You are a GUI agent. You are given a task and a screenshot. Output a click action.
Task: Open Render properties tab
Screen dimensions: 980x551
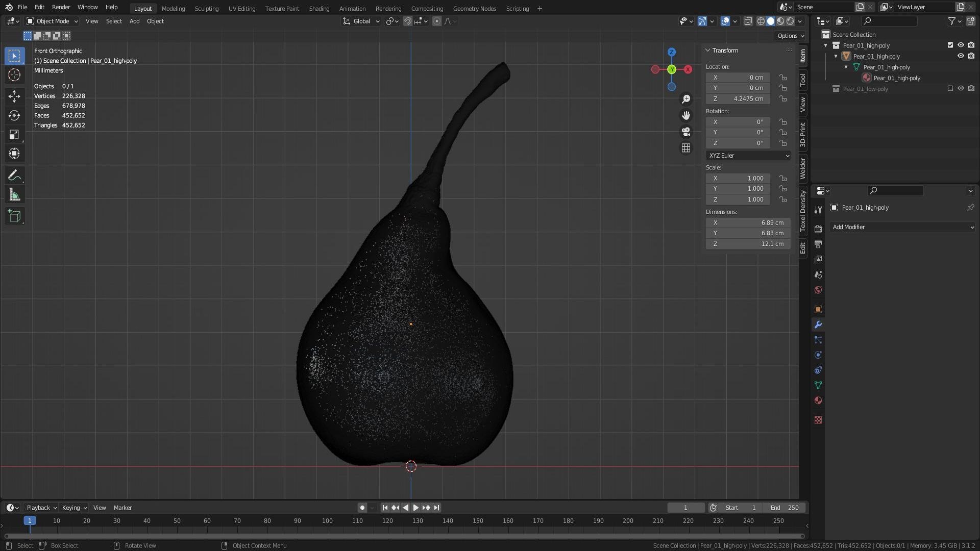coord(818,229)
